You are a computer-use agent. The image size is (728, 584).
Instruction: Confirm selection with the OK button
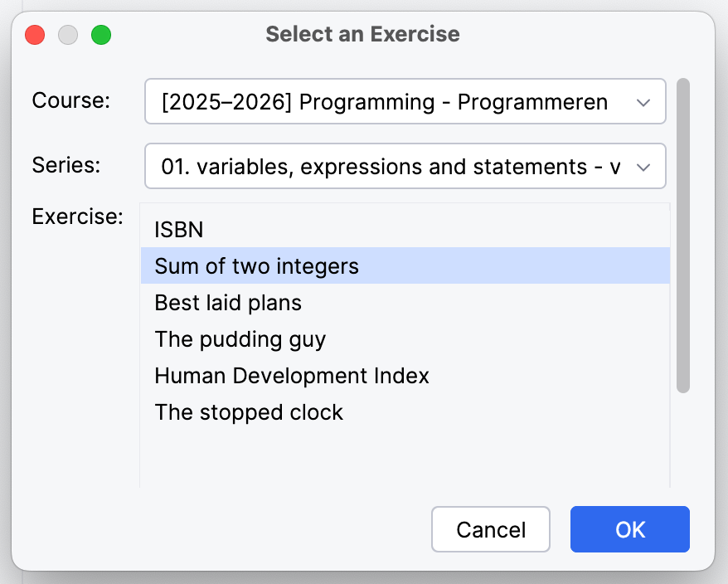click(629, 529)
